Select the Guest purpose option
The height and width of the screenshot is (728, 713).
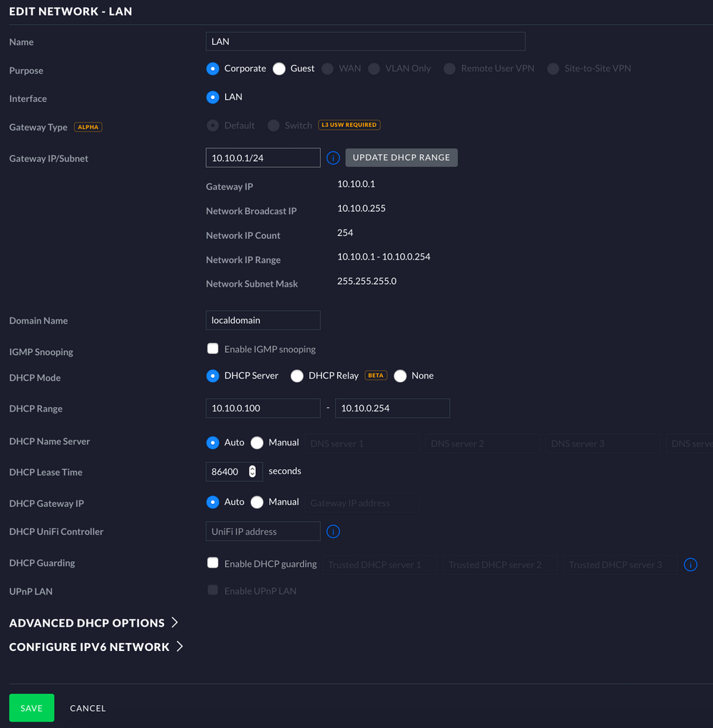[280, 68]
